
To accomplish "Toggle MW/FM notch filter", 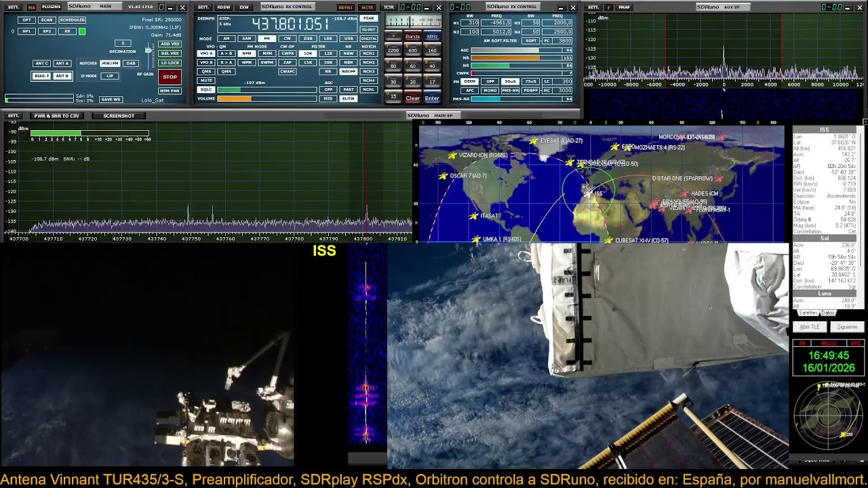I will [x=110, y=63].
